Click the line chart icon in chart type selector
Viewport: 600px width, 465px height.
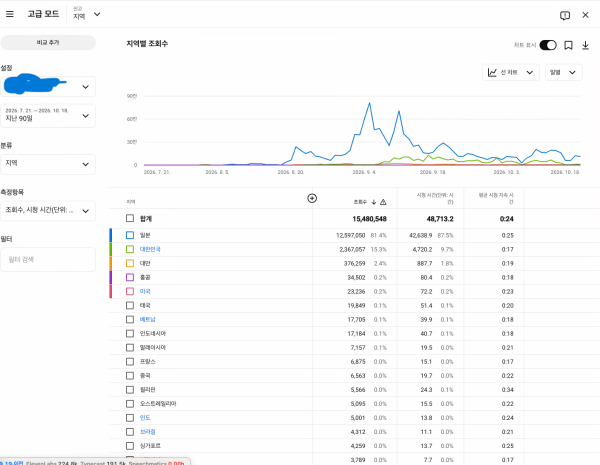[492, 72]
